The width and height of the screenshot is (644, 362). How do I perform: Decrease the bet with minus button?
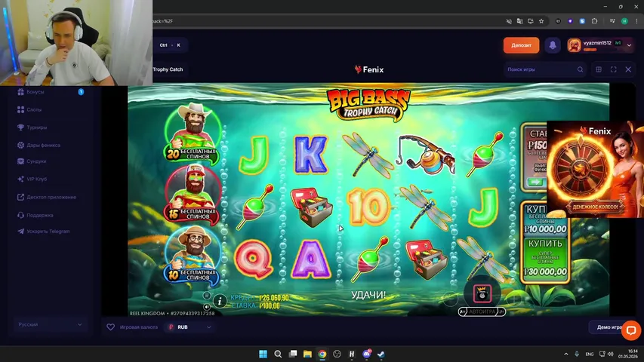pos(450,299)
